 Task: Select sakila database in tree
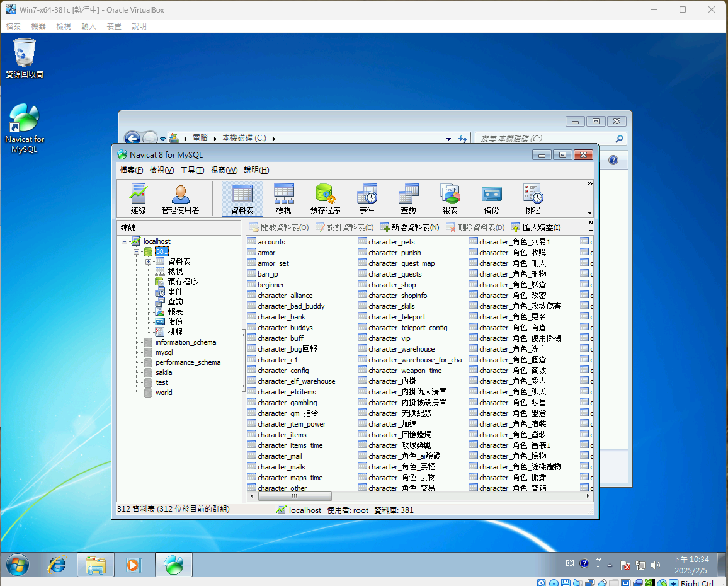tap(164, 372)
